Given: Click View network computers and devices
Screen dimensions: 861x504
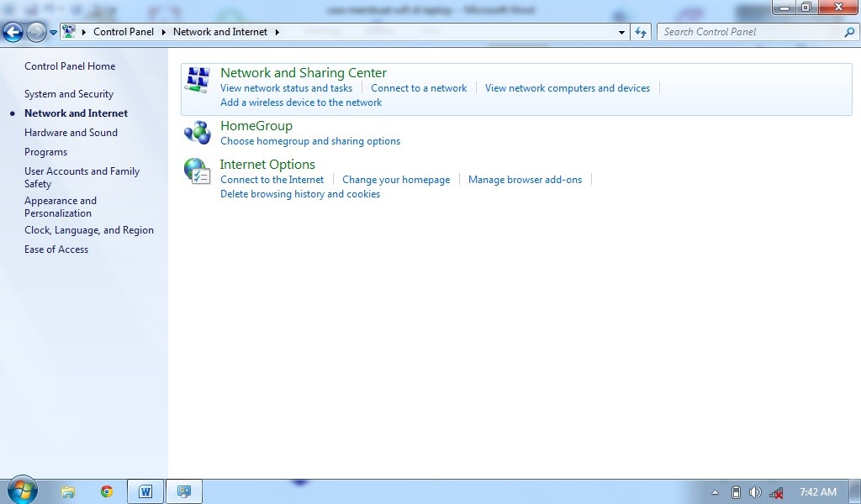Looking at the screenshot, I should (568, 87).
